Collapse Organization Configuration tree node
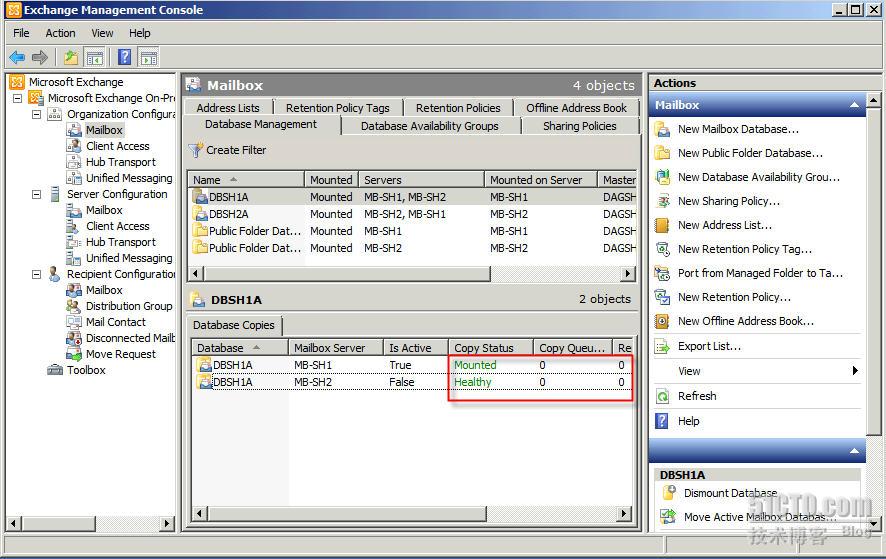This screenshot has height=559, width=886. (37, 115)
